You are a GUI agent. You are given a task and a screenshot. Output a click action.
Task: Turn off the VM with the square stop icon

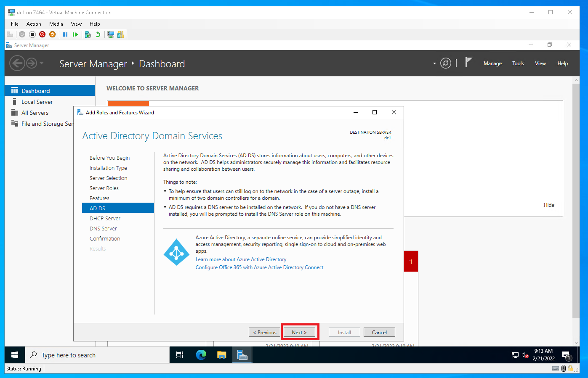(32, 34)
